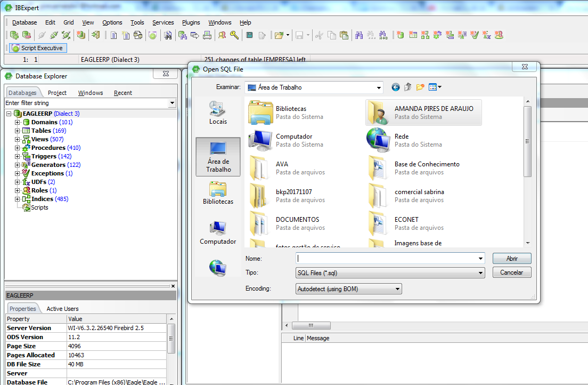This screenshot has width=588, height=385.
Task: Click the New Procedure gear icon
Action: pos(437,35)
